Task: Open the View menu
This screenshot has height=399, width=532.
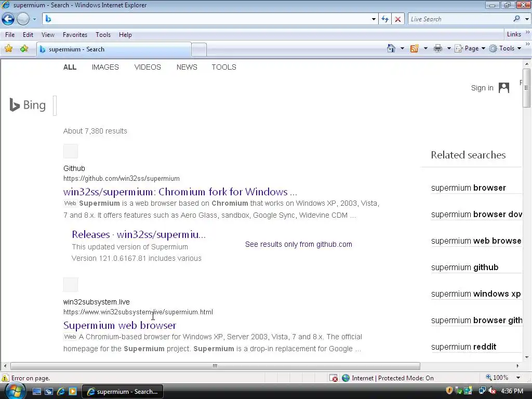Action: (x=48, y=35)
